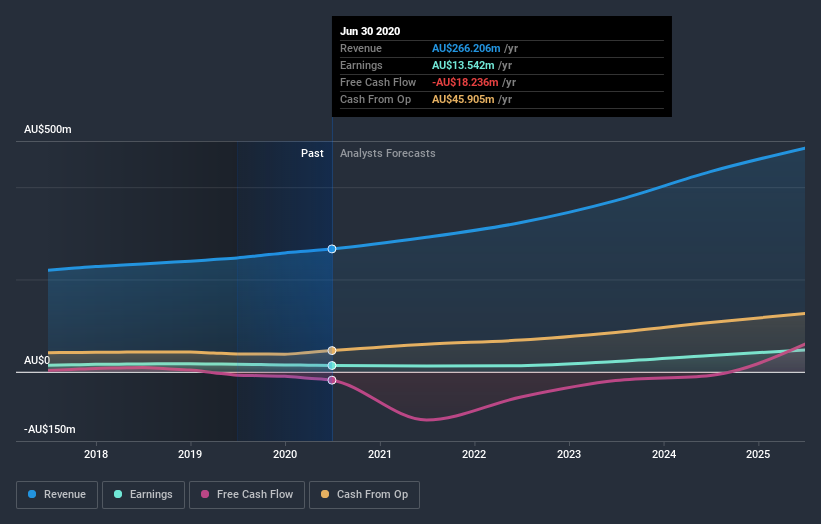Select the Free Cash Flow marker on the pink line
The image size is (821, 524).
(332, 380)
